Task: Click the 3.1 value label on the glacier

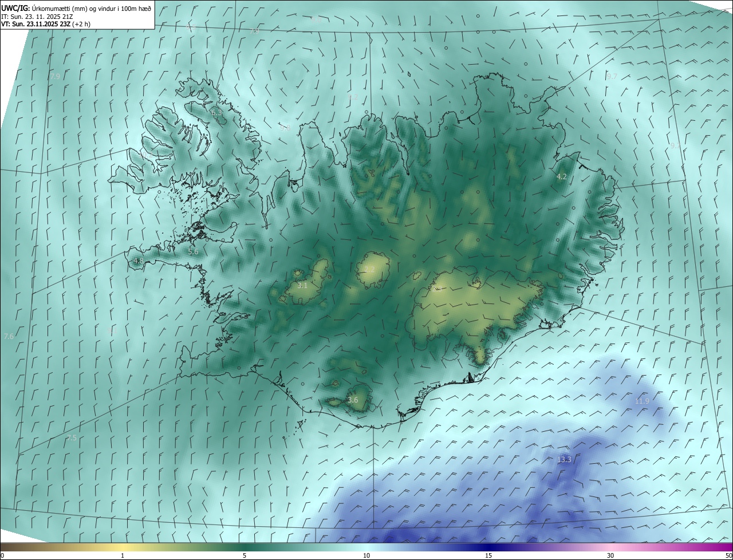Action: pos(302,285)
